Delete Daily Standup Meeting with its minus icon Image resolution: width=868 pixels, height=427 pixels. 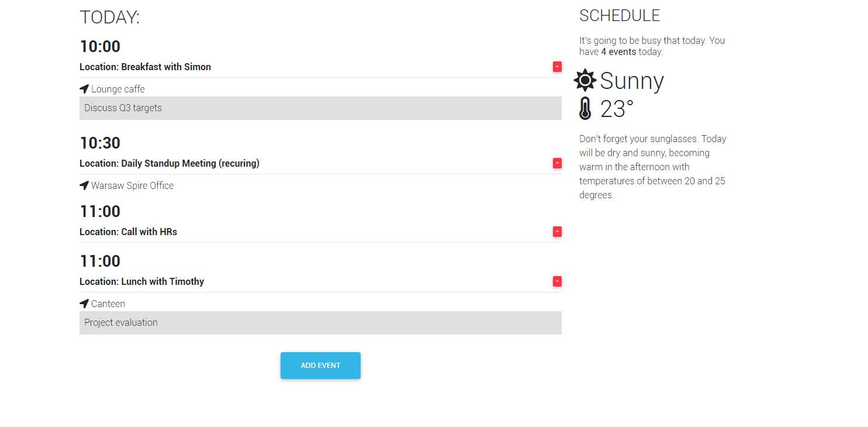click(x=556, y=163)
